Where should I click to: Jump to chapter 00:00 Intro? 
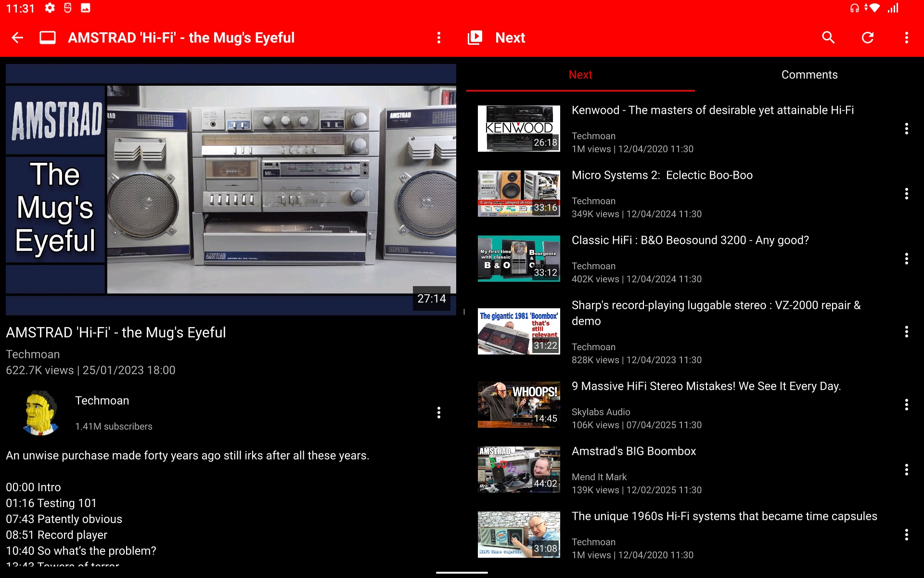pos(33,487)
